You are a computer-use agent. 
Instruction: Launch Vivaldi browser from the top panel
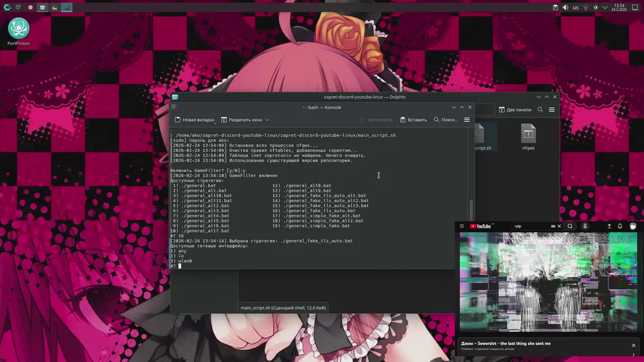click(31, 8)
